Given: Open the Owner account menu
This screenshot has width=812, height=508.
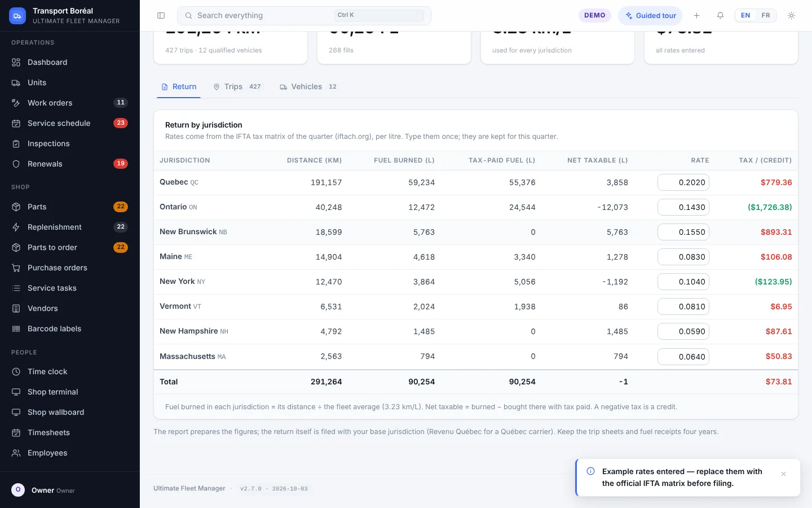Looking at the screenshot, I should (x=70, y=490).
